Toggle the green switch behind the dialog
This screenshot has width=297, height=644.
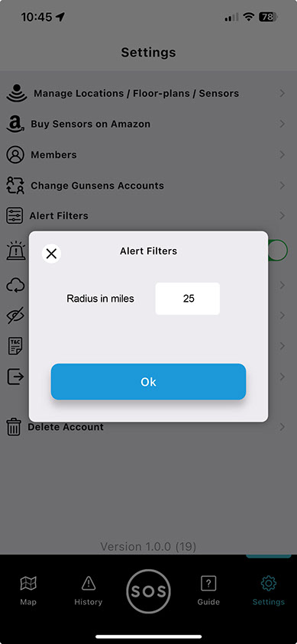click(x=278, y=251)
